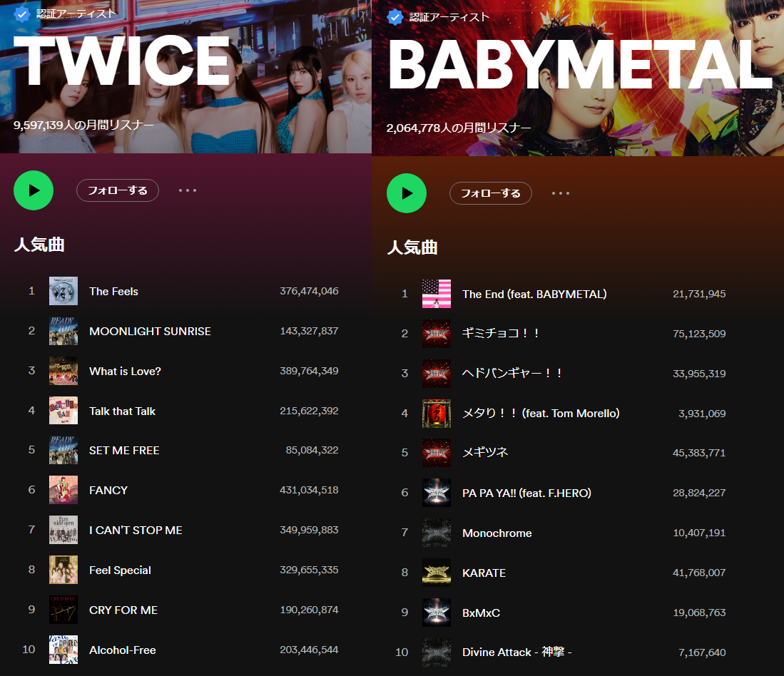Open The Feels album cover thumbnail

coord(63,291)
